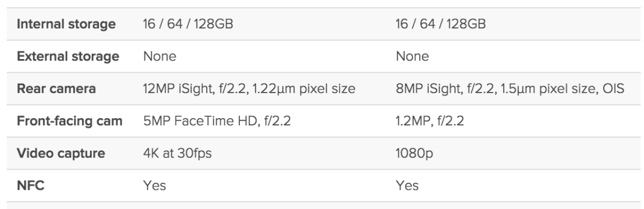Select second column None storage value
Viewport: 644px width, 209px height.
pos(413,57)
